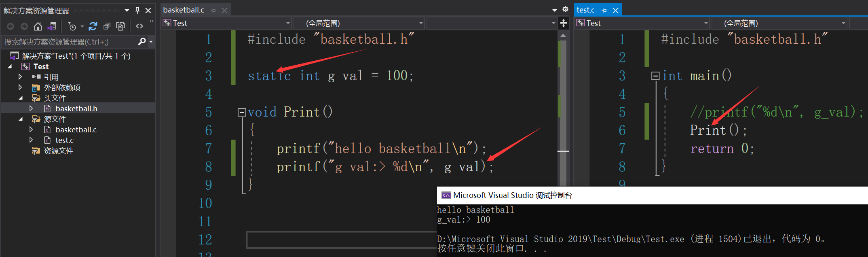The width and height of the screenshot is (868, 257).
Task: Close the basketball.c tab
Action: click(x=224, y=11)
